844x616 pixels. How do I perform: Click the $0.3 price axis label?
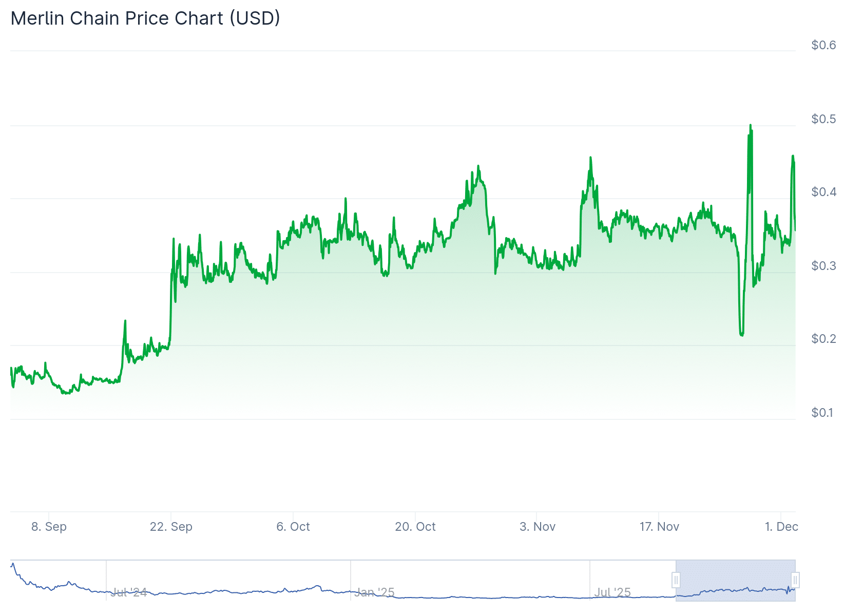click(x=823, y=266)
